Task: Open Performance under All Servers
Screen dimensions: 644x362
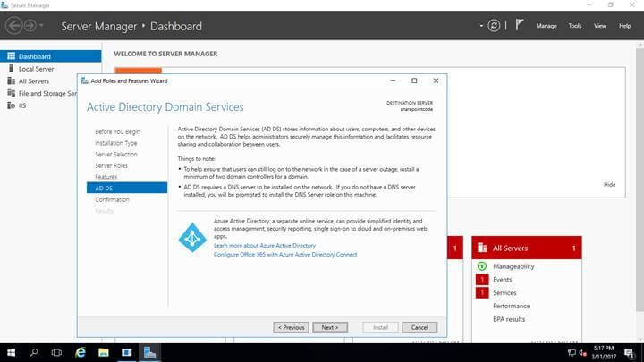Action: click(x=511, y=306)
